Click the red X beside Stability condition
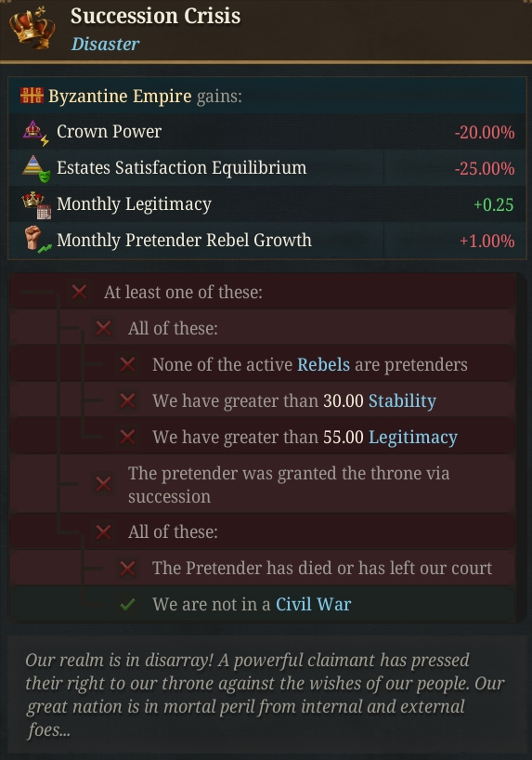 click(x=127, y=400)
